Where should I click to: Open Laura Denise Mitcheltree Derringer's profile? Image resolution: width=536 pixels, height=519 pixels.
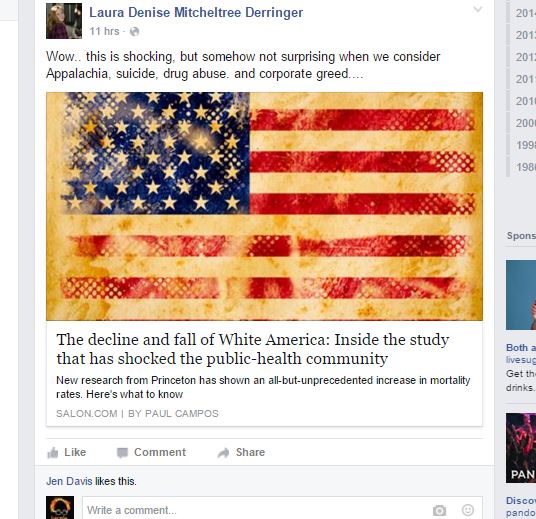(x=196, y=13)
